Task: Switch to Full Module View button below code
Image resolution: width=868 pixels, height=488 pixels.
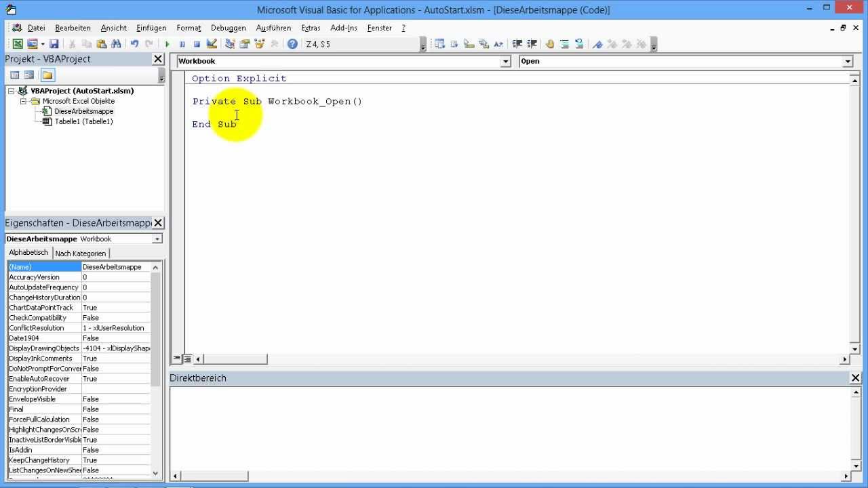Action: click(x=188, y=359)
